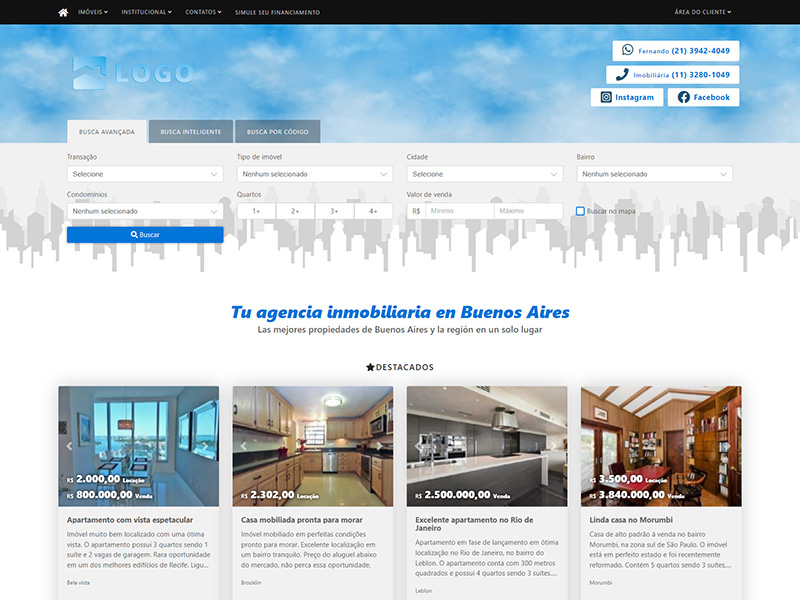Click the Mínimo price field
This screenshot has width=800, height=600.
(x=459, y=211)
